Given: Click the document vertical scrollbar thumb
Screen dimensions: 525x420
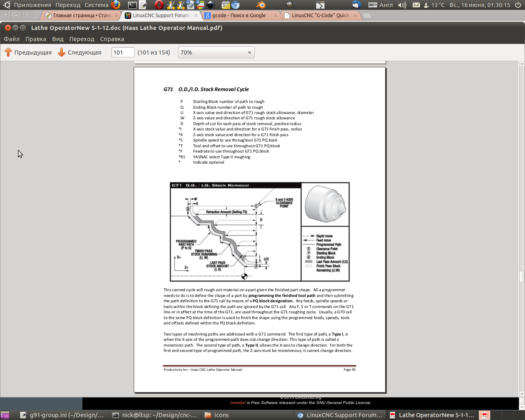Looking at the screenshot, I should point(522,276).
